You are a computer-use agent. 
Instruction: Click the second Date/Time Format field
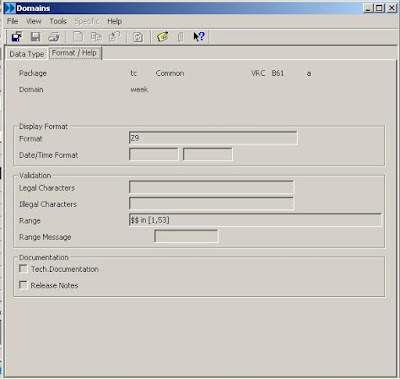[x=208, y=154]
